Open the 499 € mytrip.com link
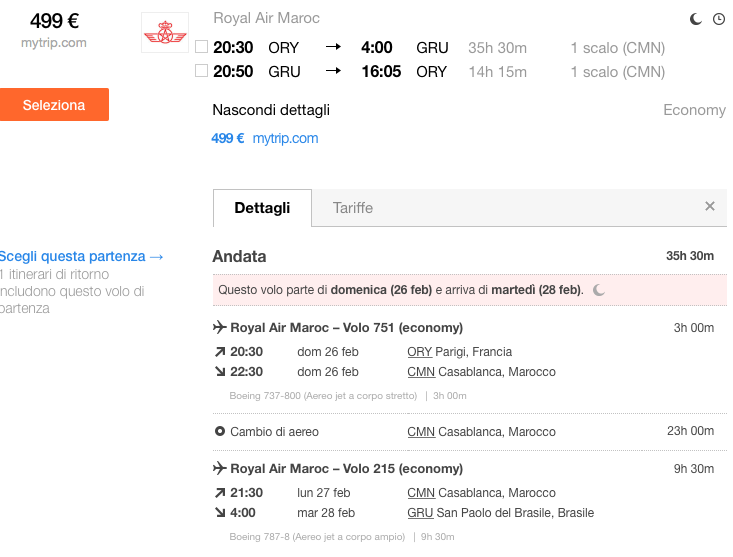 pyautogui.click(x=265, y=138)
